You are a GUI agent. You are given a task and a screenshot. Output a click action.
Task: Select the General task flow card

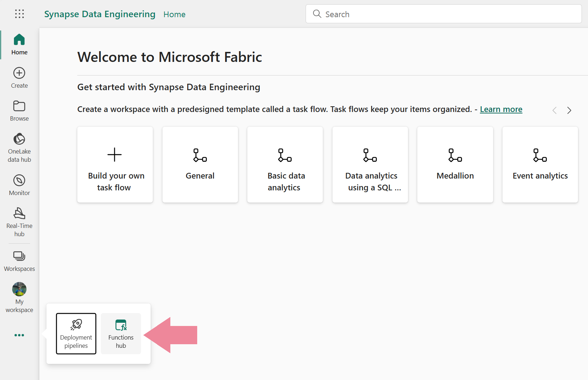(200, 165)
